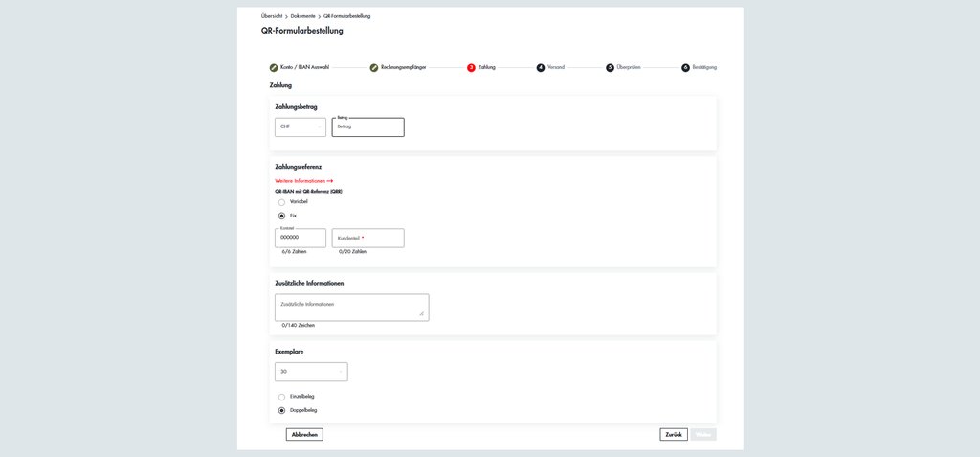This screenshot has height=457, width=980.
Task: Go to Rechnungsempfänger step
Action: click(403, 67)
